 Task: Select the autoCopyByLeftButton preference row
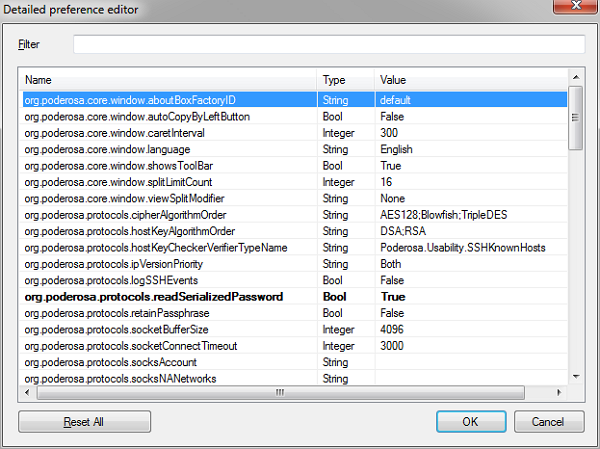point(295,116)
